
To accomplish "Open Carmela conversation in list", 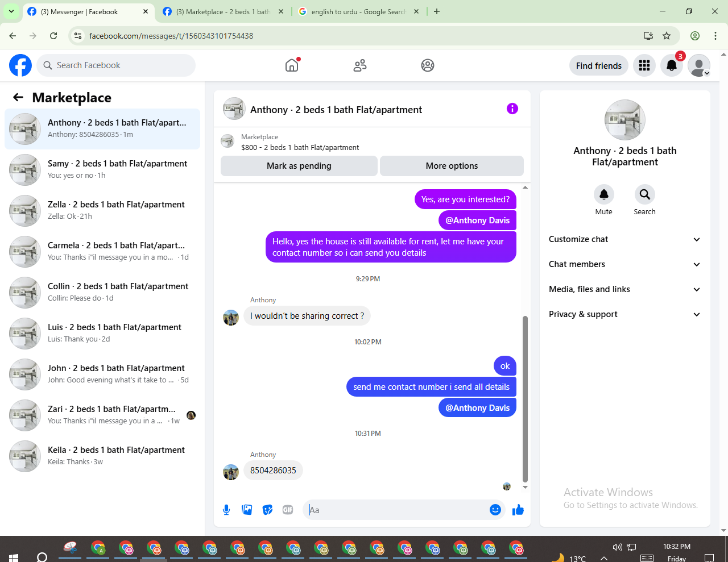I will pos(102,251).
